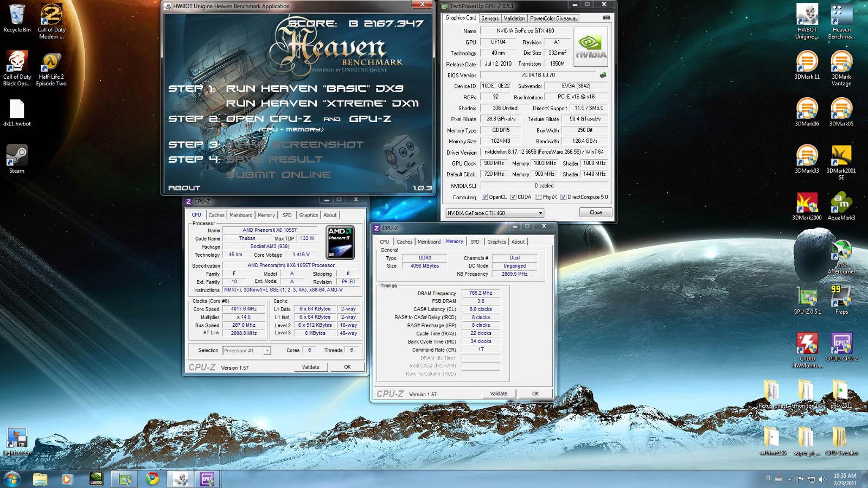868x488 pixels.
Task: Open 3DMark2000 desktop shortcut
Action: coord(807,206)
